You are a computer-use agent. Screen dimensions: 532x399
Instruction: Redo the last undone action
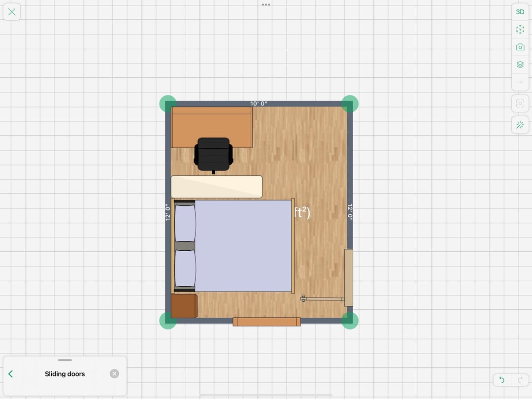520,380
